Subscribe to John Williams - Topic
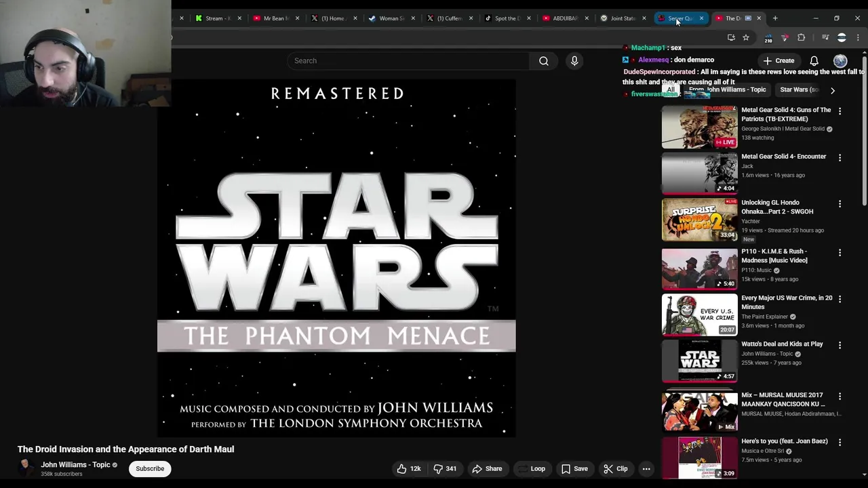Image resolution: width=868 pixels, height=488 pixels. click(150, 468)
